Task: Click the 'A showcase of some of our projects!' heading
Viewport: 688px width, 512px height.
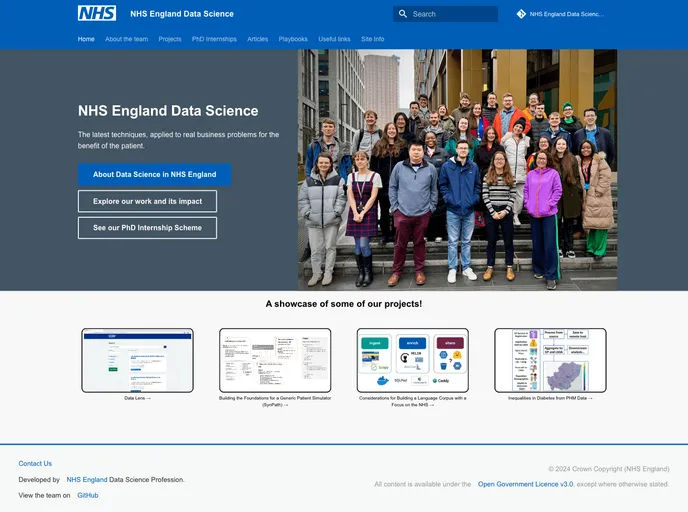Action: pos(344,304)
